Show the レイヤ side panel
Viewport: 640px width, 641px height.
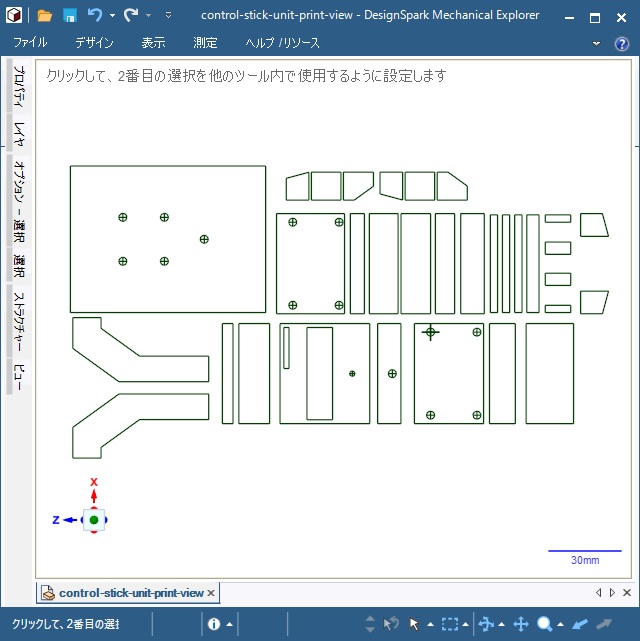[x=18, y=133]
